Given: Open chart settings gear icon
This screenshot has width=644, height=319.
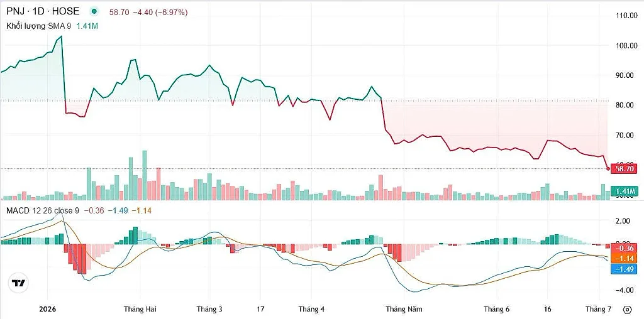Looking at the screenshot, I should click(x=627, y=309).
